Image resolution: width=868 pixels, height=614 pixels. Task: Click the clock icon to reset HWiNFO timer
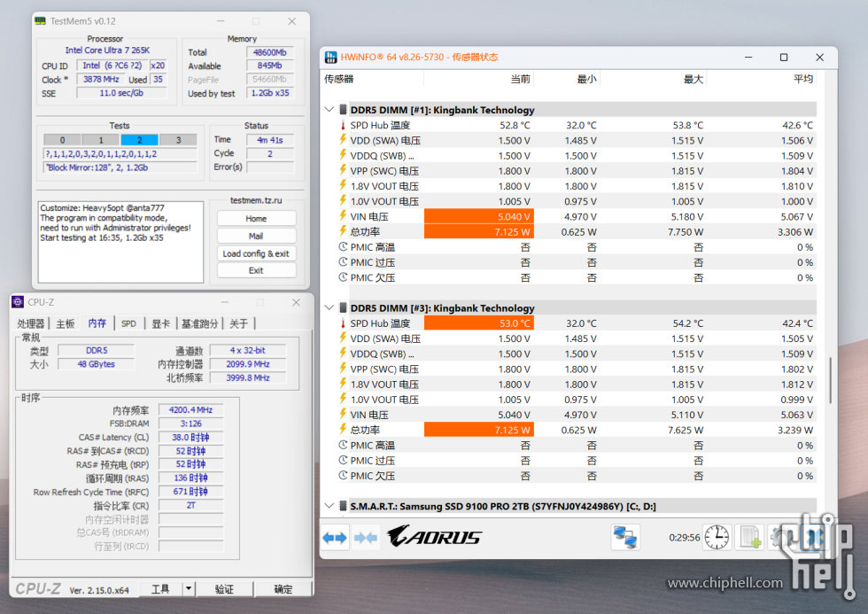[717, 537]
